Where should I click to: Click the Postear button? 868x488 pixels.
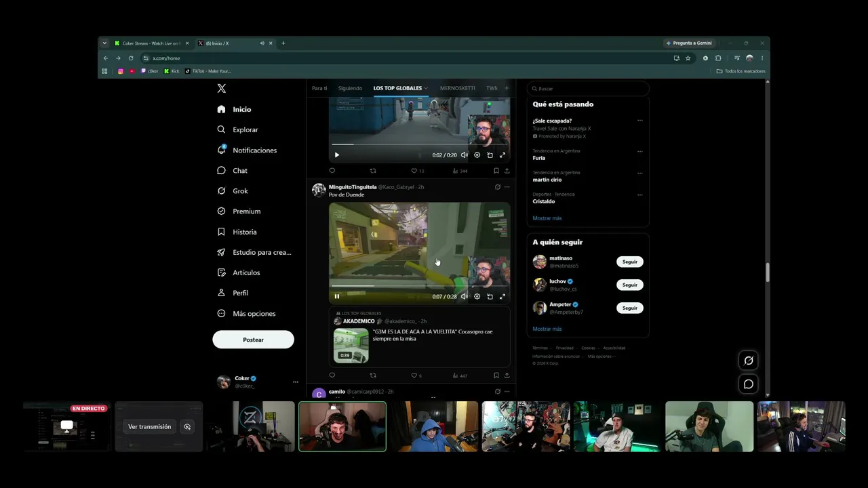tap(253, 340)
